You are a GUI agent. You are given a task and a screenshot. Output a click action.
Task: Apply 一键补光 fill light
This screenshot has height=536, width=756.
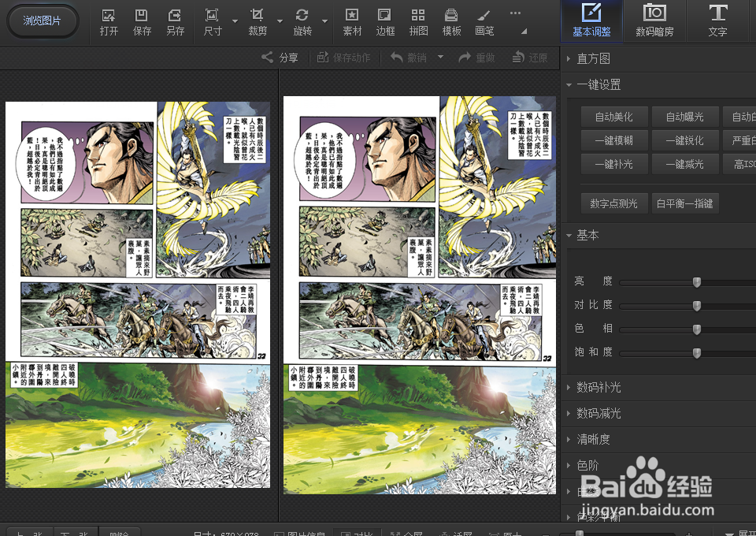coord(613,164)
